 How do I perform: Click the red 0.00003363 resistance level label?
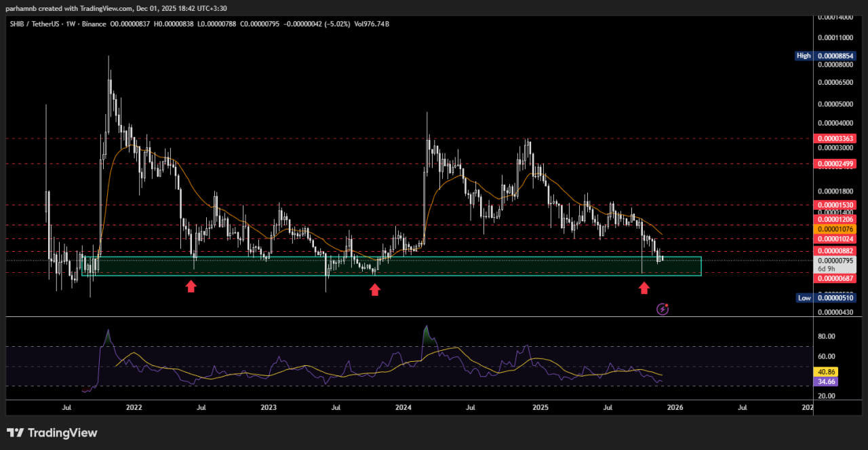836,138
